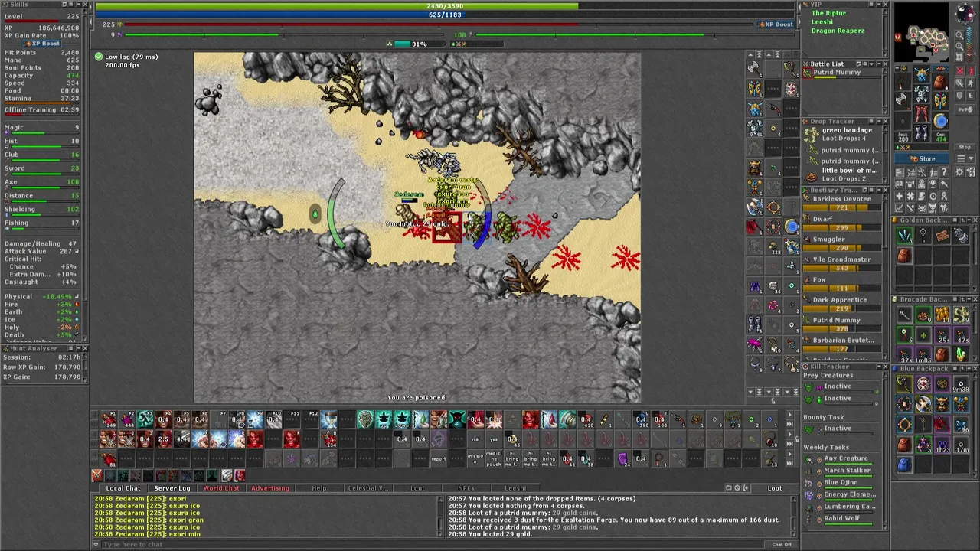This screenshot has width=980, height=551.
Task: Zoom out the minimap
Action: tap(959, 35)
